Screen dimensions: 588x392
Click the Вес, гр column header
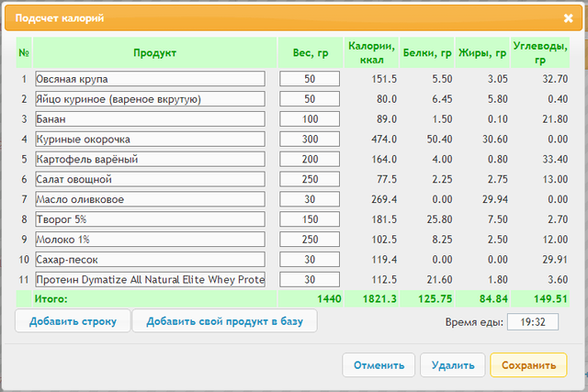coord(311,53)
